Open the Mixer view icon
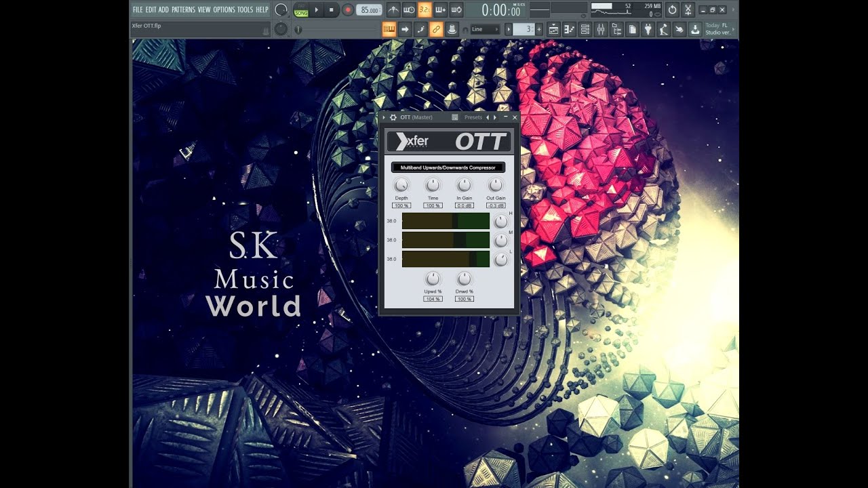This screenshot has width=868, height=488. [601, 29]
